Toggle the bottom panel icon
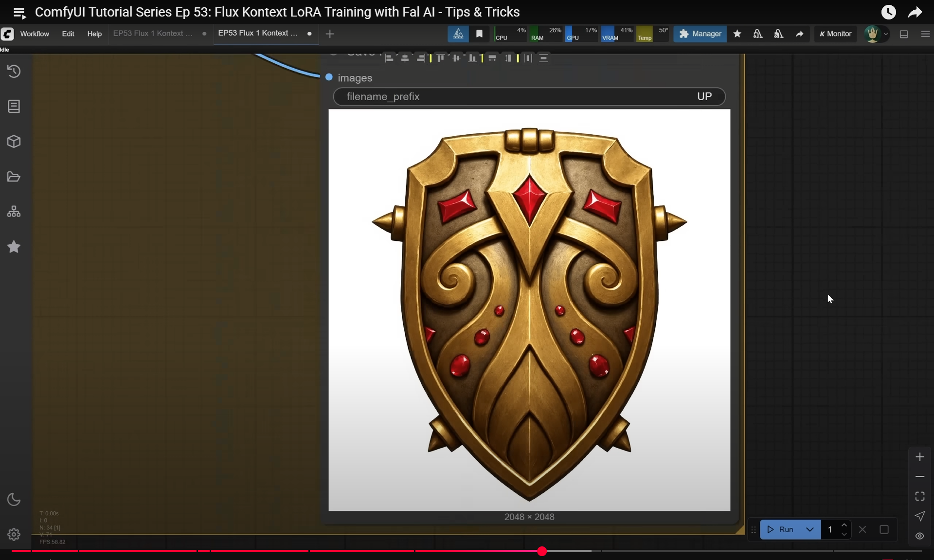 click(904, 34)
